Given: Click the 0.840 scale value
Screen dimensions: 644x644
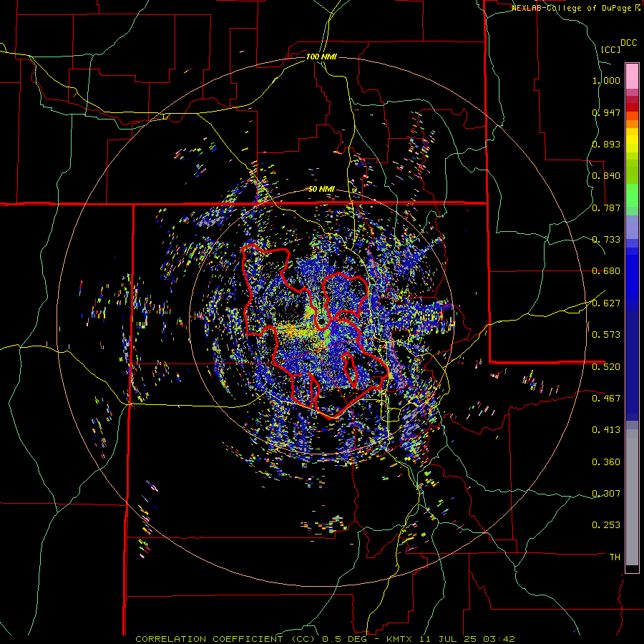Looking at the screenshot, I should [x=606, y=176].
